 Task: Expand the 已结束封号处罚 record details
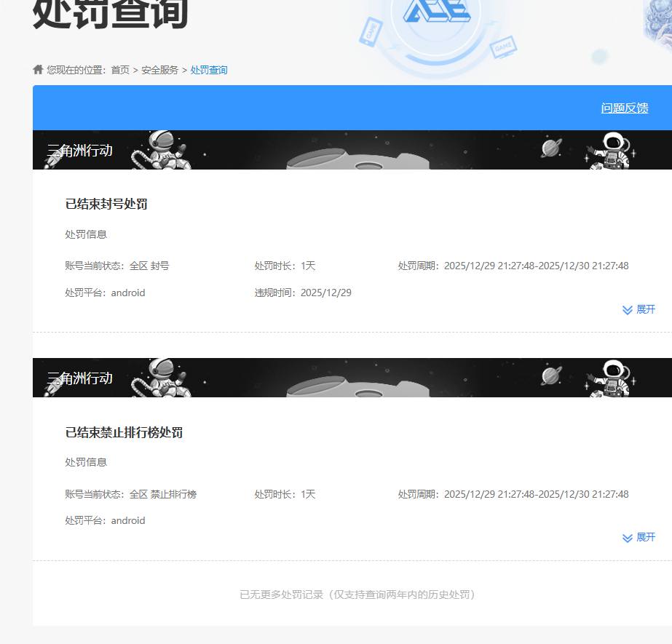click(x=639, y=309)
